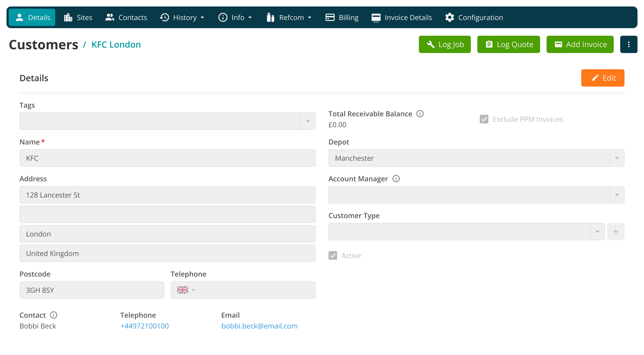Click the History clock icon
This screenshot has height=355, width=644.
(165, 17)
